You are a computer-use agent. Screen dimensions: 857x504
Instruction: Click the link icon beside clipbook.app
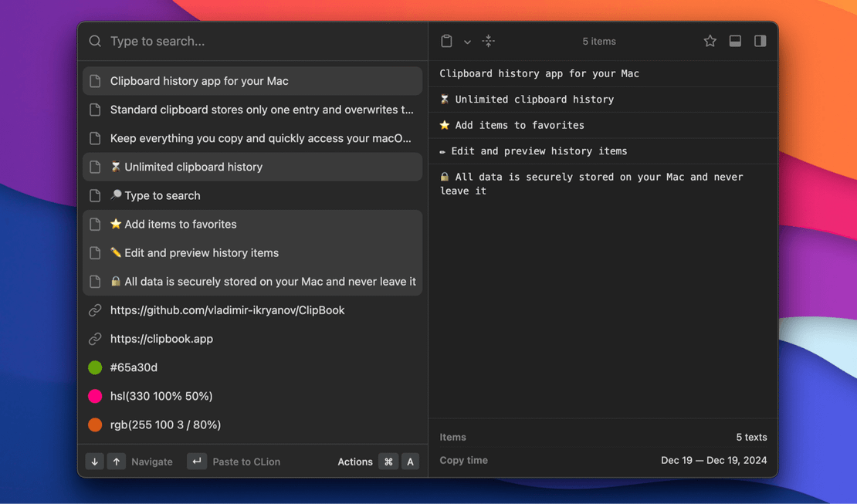click(95, 339)
